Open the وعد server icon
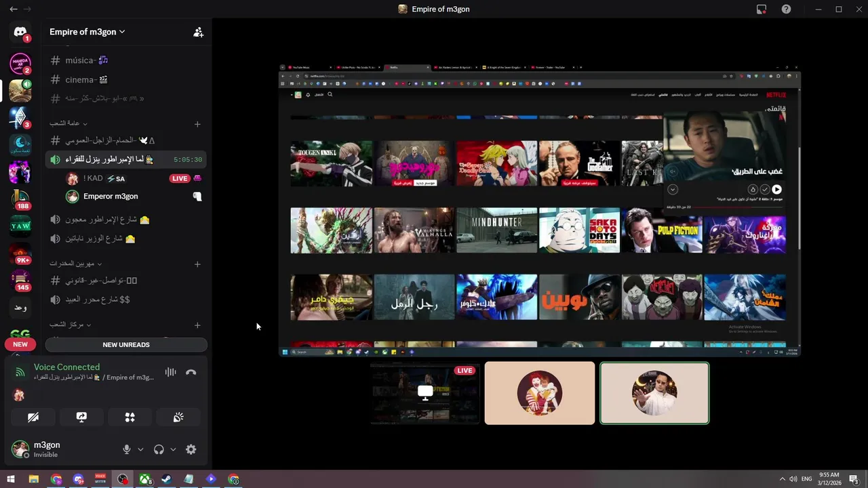 20,308
